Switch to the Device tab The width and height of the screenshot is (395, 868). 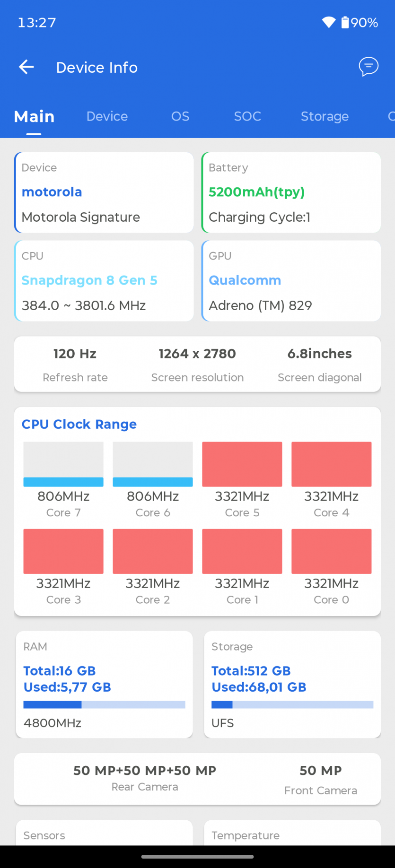tap(107, 116)
